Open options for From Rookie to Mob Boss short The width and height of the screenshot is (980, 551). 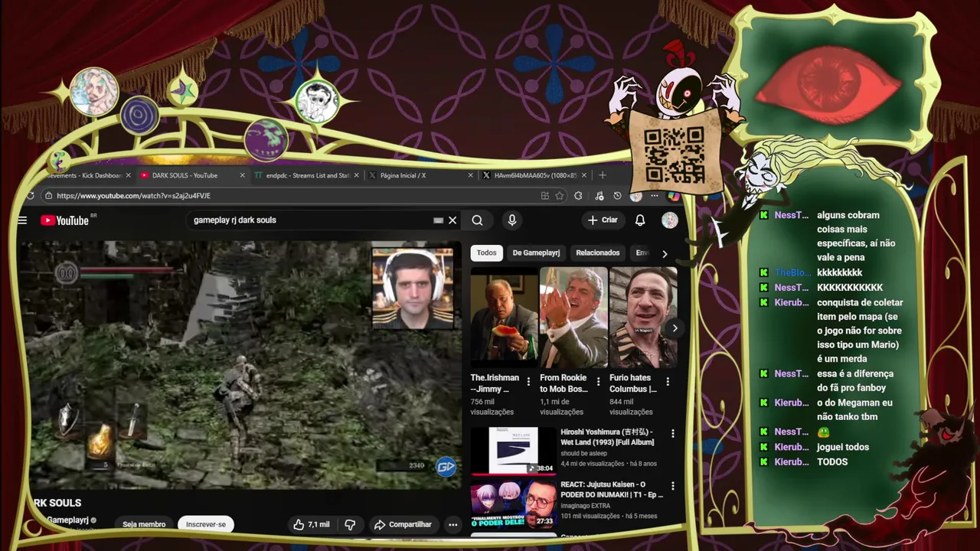click(x=598, y=381)
